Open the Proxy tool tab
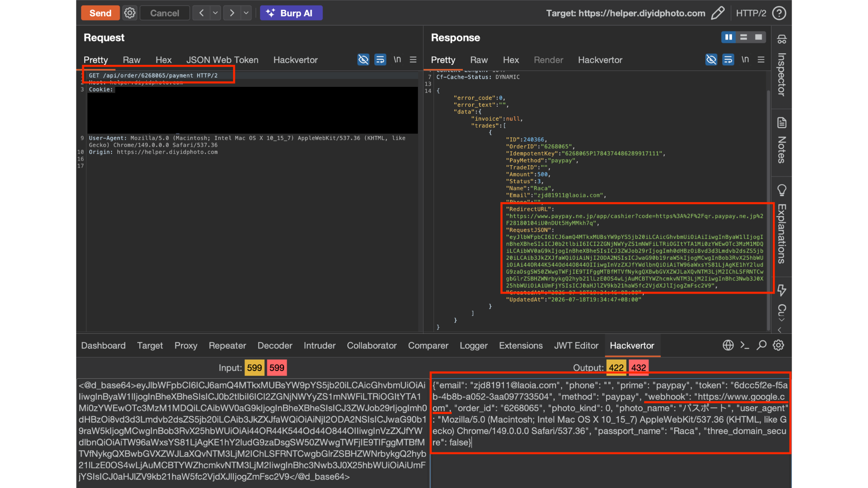 (x=186, y=346)
